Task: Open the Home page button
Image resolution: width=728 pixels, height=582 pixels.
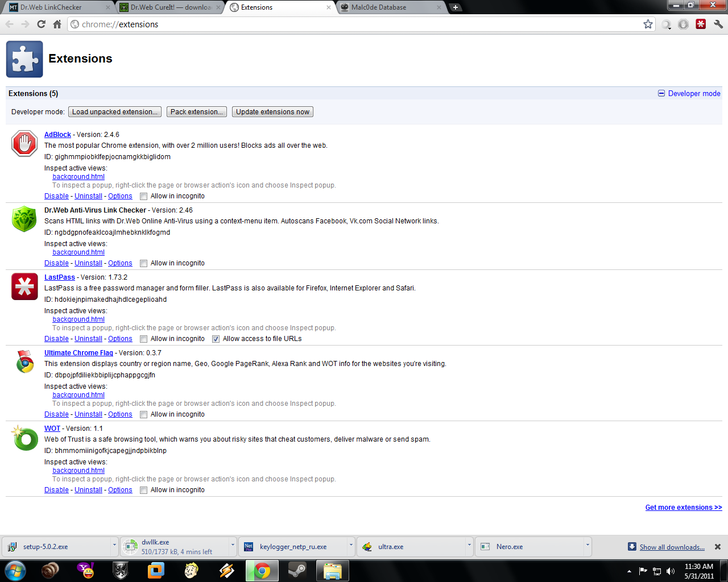Action: tap(57, 24)
